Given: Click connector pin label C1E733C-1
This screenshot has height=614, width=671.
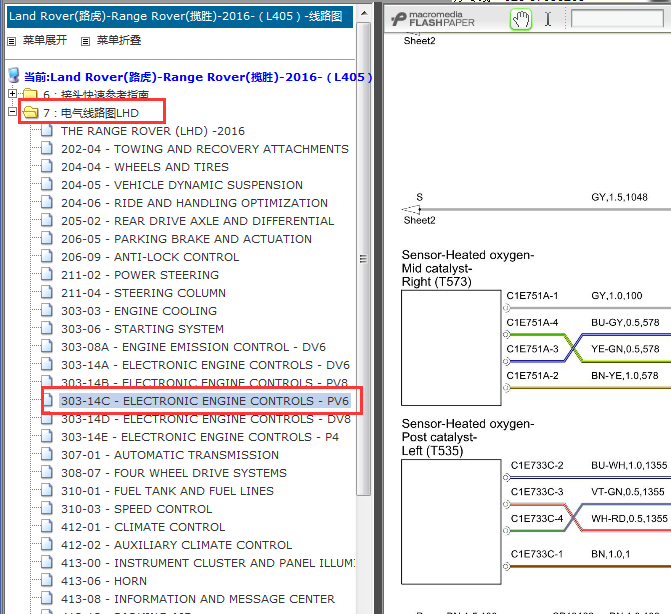Looking at the screenshot, I should pyautogui.click(x=537, y=554).
